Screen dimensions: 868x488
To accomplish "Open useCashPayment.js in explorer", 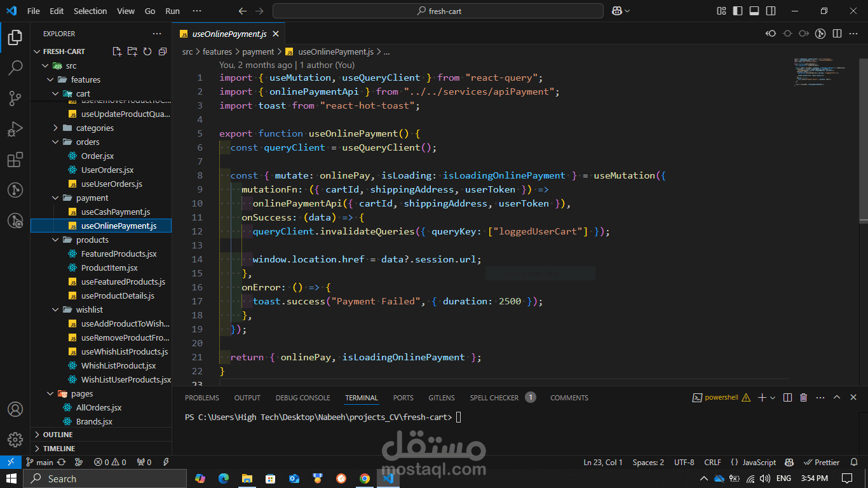I will point(116,212).
